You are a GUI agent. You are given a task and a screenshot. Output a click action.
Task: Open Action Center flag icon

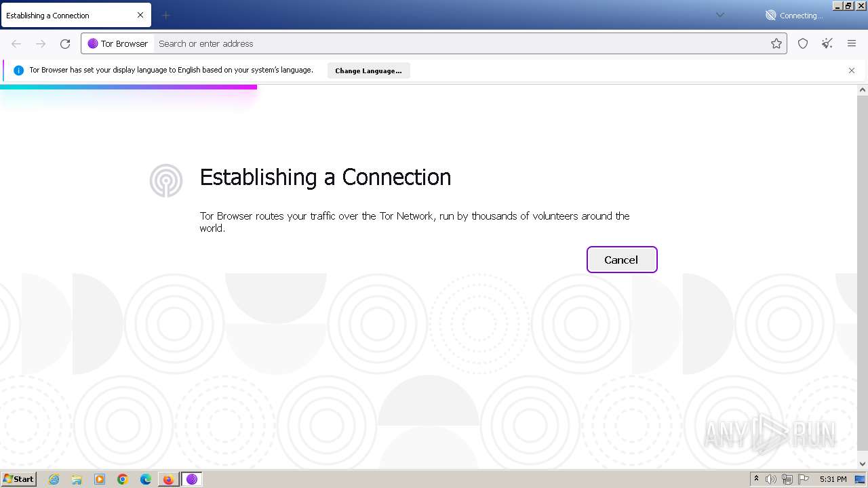804,479
